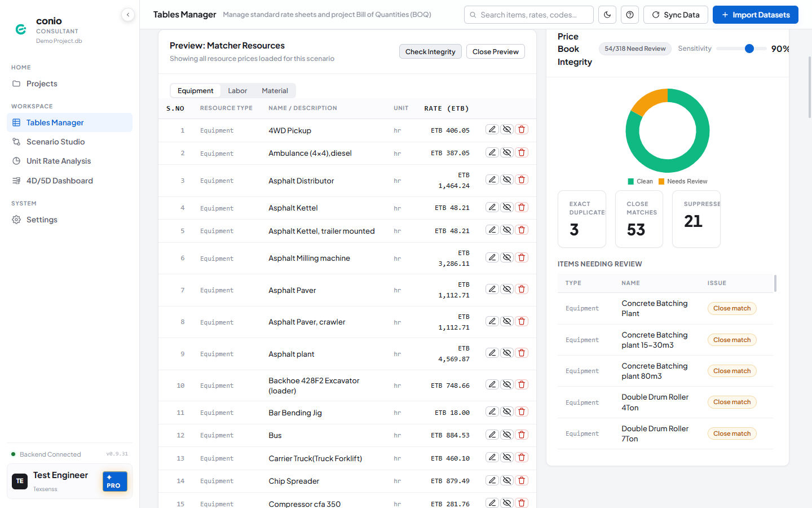Open the help question mark icon
Image resolution: width=812 pixels, height=508 pixels.
[x=630, y=15]
